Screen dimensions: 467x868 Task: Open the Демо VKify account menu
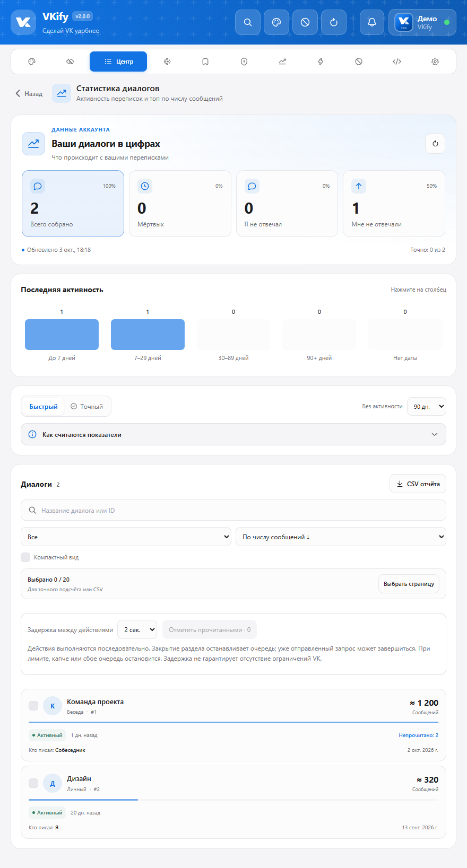[x=422, y=22]
